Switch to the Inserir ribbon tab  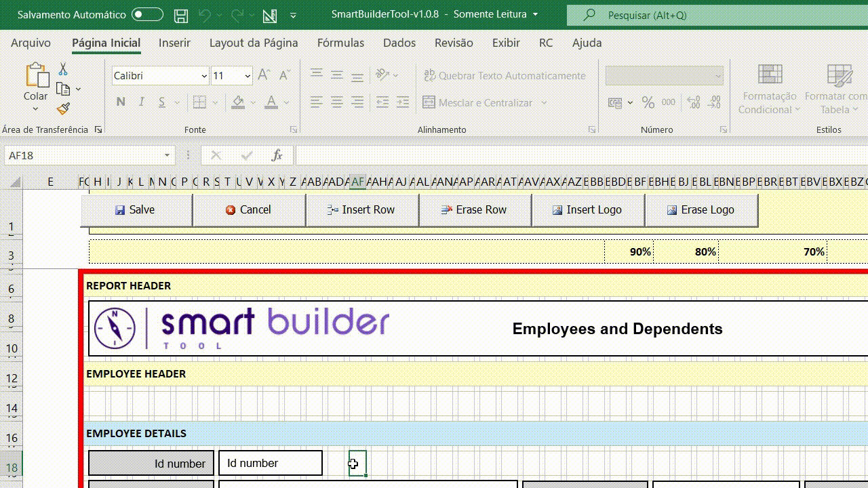coord(174,42)
